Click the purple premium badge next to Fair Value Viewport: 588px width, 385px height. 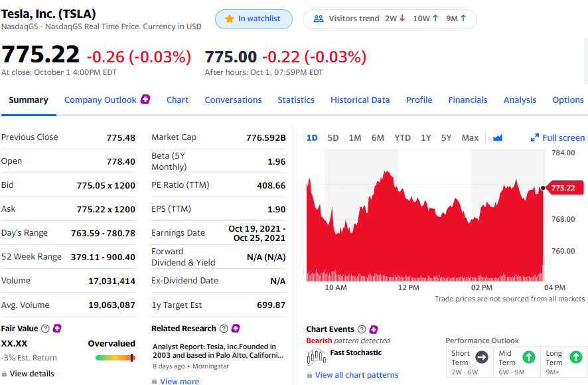coord(57,329)
